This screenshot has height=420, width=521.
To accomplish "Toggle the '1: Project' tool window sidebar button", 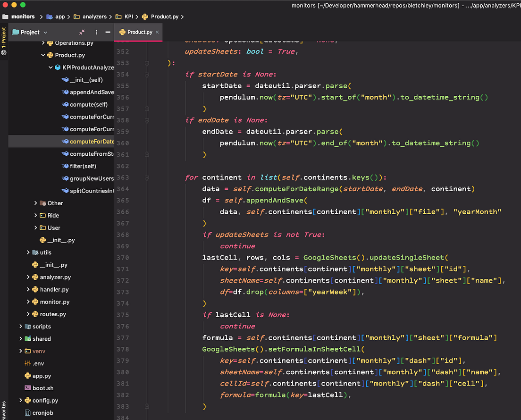I will tap(4, 37).
